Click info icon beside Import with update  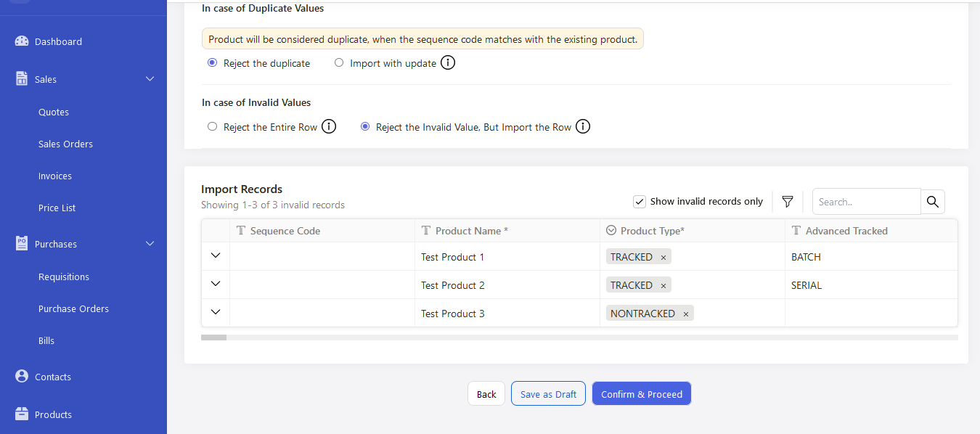[449, 63]
